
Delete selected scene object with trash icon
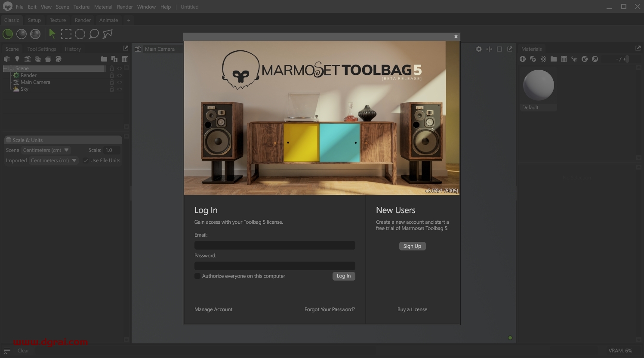(x=124, y=59)
